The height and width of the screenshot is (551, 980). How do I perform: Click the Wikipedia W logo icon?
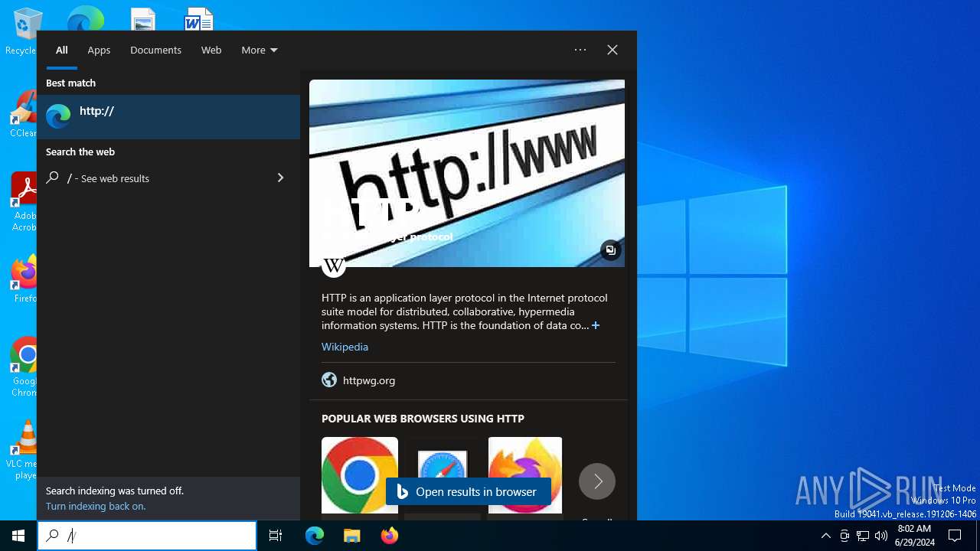(x=334, y=266)
